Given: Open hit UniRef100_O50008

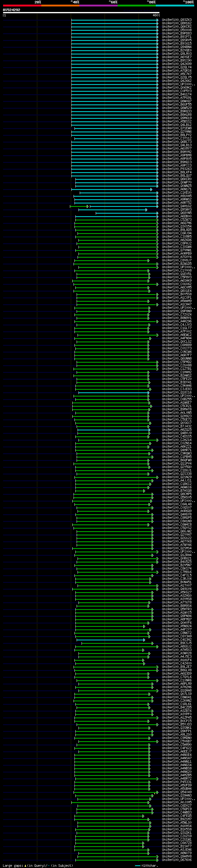Looking at the screenshot, I should click(x=177, y=30).
